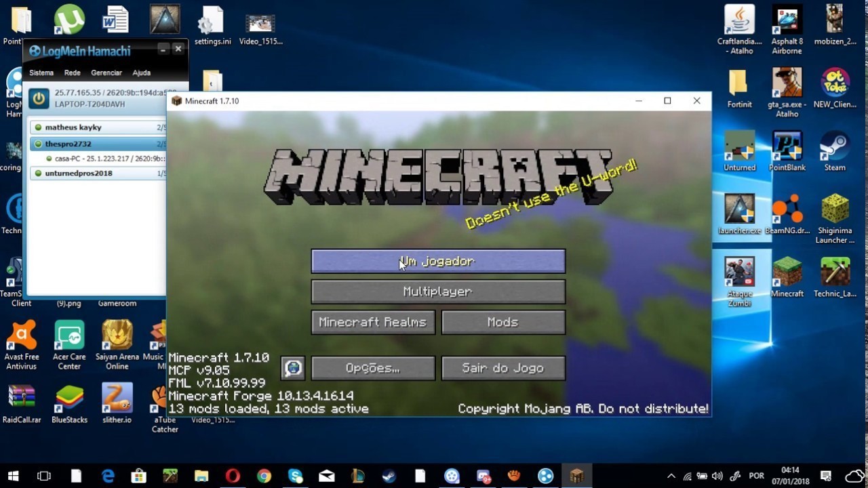Open the Asphalt 8 Airborne desktop icon
The width and height of the screenshot is (868, 488).
tap(787, 29)
